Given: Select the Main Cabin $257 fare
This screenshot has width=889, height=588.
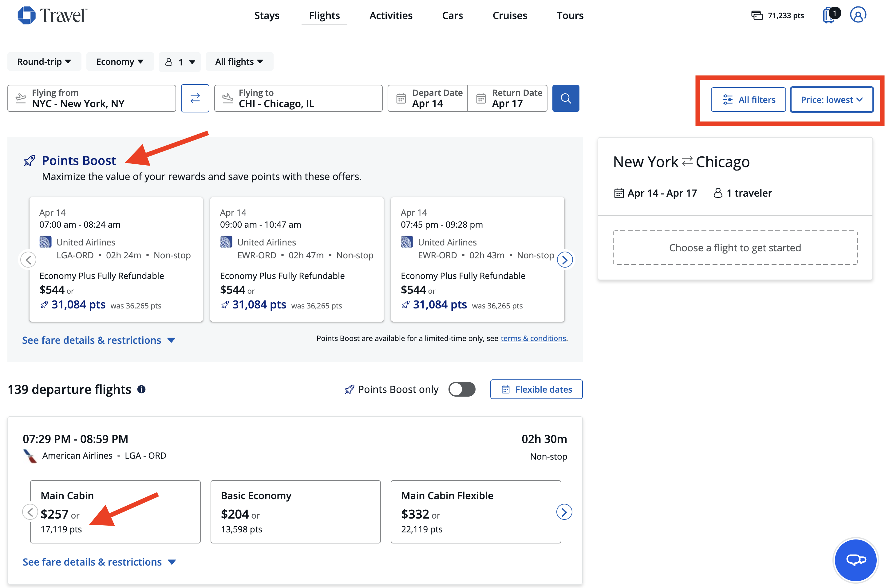Looking at the screenshot, I should tap(115, 512).
